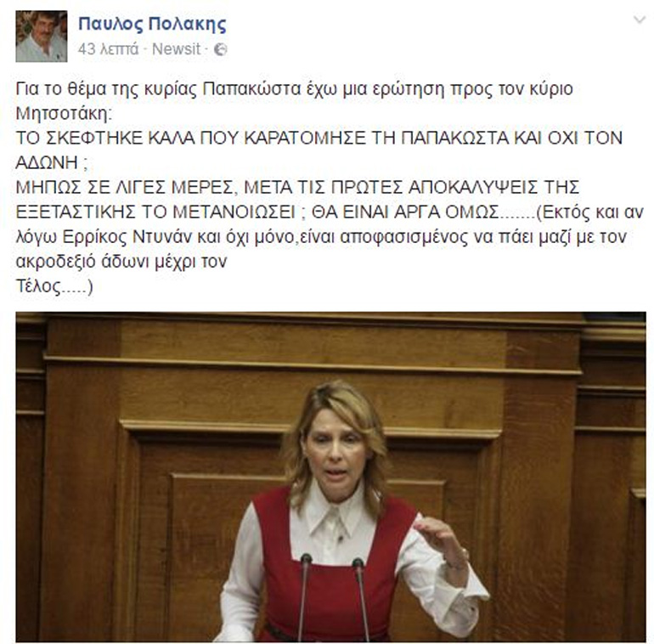The image size is (654, 644).
Task: Click the line starting ΤΟ ΣΚΕΦΤΗΚΕ ΚΑΛΑ
Action: (x=319, y=138)
